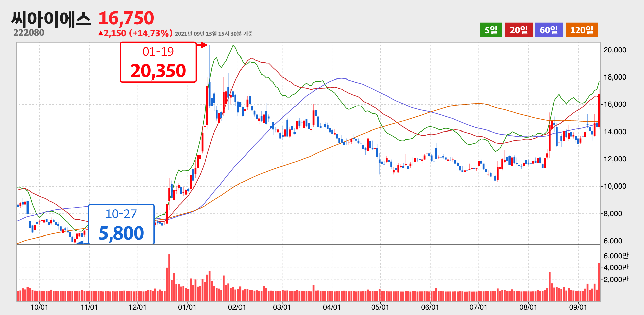Click the 6,000 price axis label

[x=613, y=241]
